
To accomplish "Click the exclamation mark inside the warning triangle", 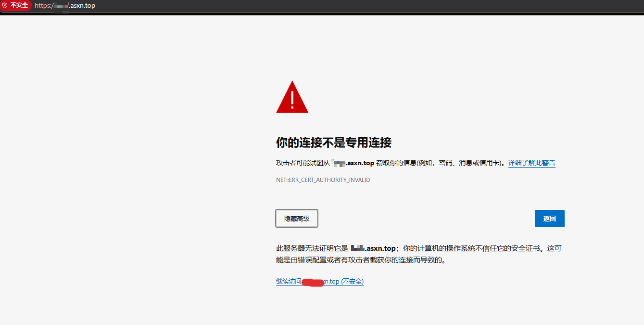I will (292, 100).
